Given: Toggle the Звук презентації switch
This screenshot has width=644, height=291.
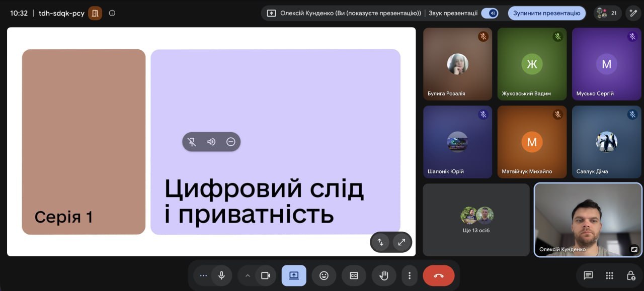Looking at the screenshot, I should tap(490, 13).
